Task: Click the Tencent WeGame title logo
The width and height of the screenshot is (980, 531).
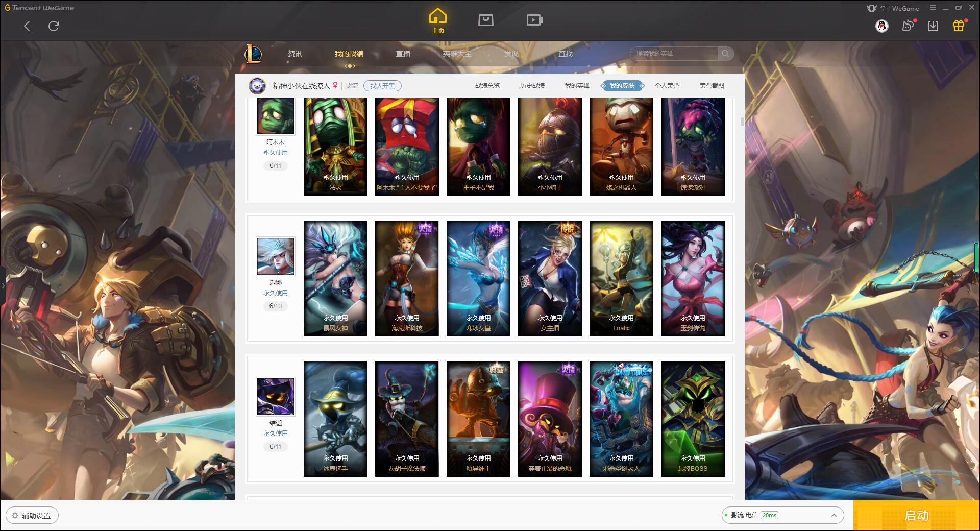Action: pyautogui.click(x=40, y=8)
